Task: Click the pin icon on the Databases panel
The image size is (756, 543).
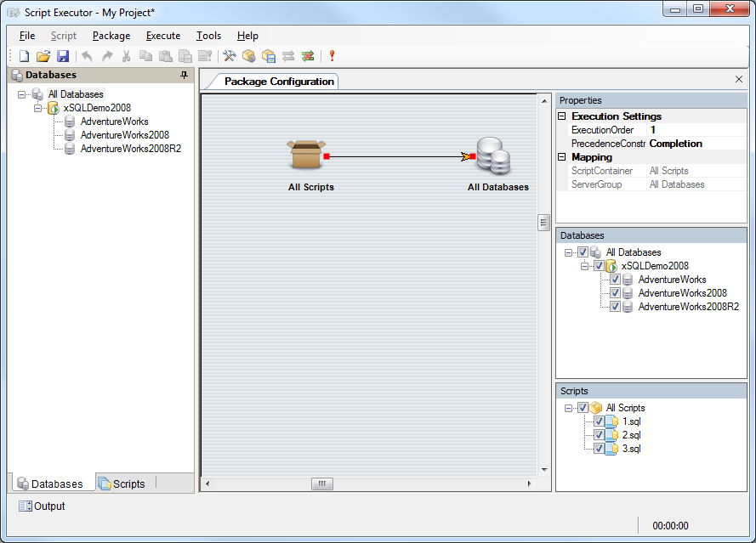Action: [183, 75]
